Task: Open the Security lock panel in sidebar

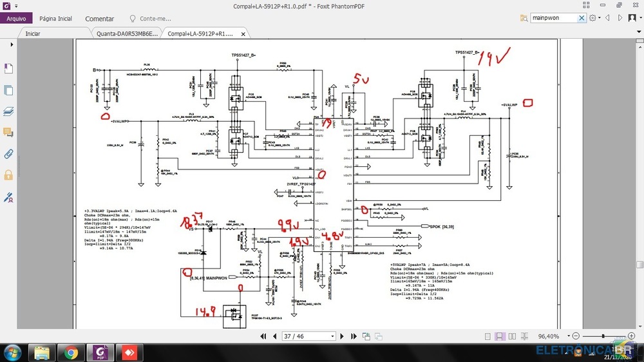Action: click(9, 175)
